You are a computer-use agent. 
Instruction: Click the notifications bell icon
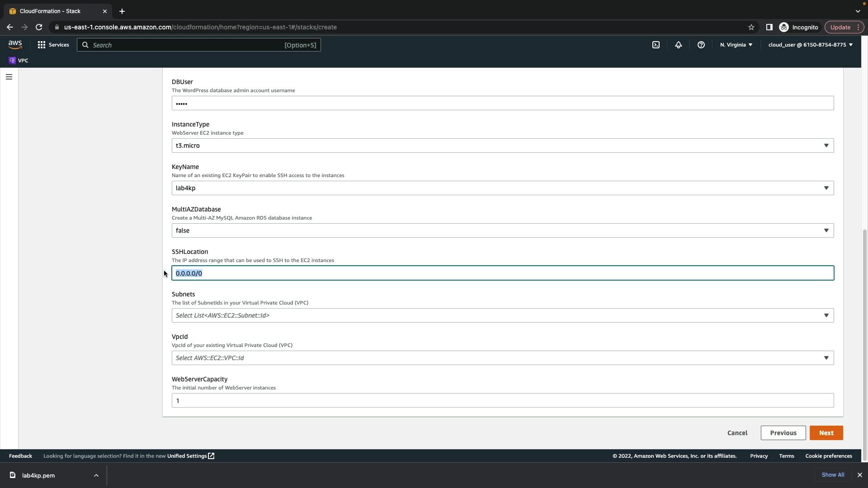click(x=678, y=45)
